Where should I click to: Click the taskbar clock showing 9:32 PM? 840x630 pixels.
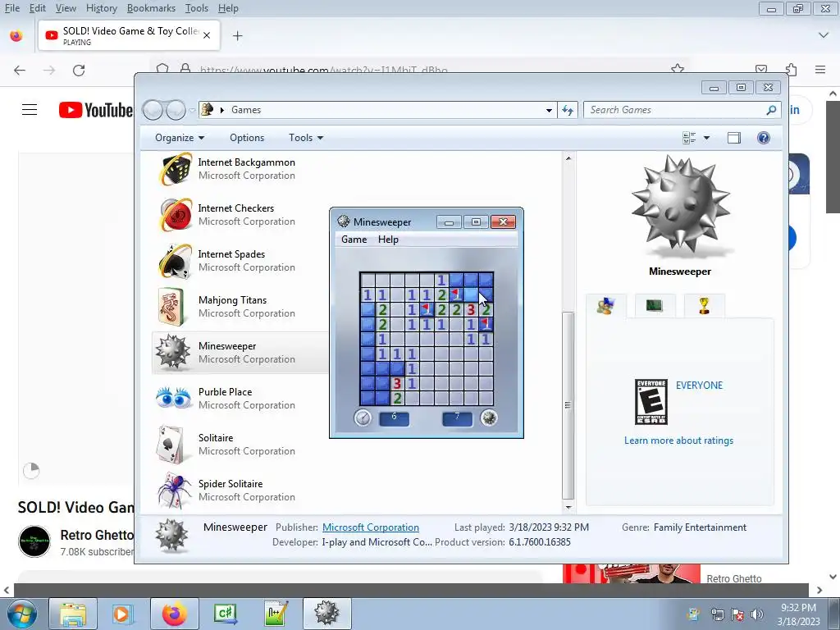(799, 608)
